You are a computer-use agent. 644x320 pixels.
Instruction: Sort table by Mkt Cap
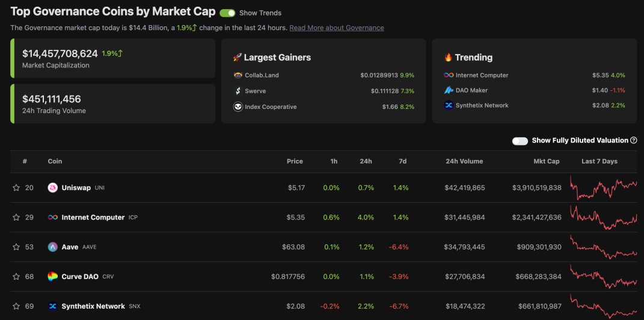[x=546, y=161]
